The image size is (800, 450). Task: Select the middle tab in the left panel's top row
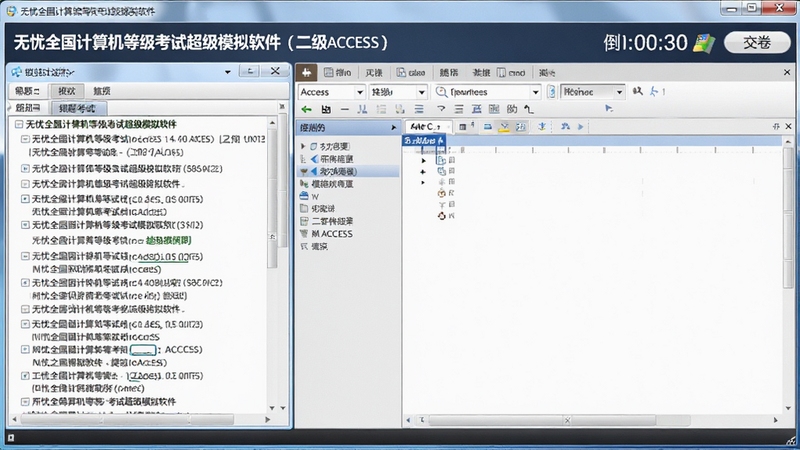[x=66, y=91]
